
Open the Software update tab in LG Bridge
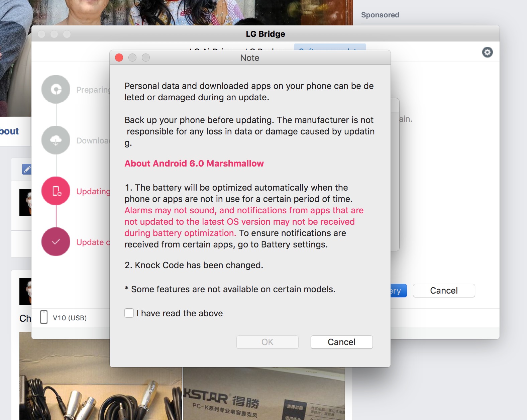pyautogui.click(x=330, y=47)
